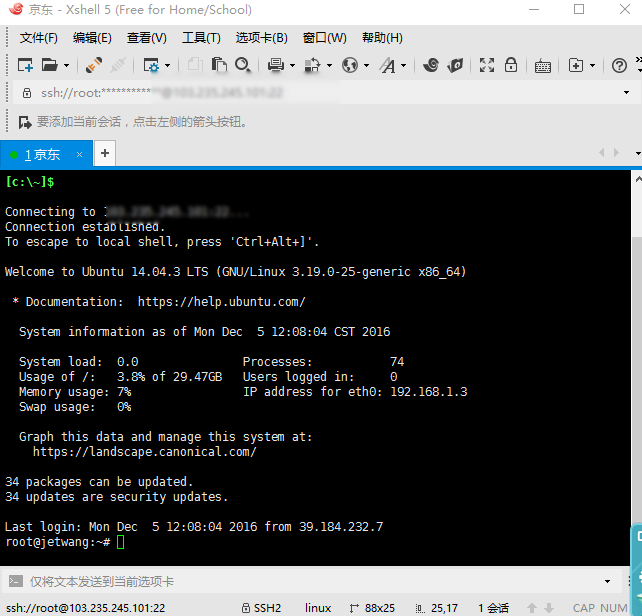
Task: Click the 'linux' terminal type status
Action: [318, 608]
